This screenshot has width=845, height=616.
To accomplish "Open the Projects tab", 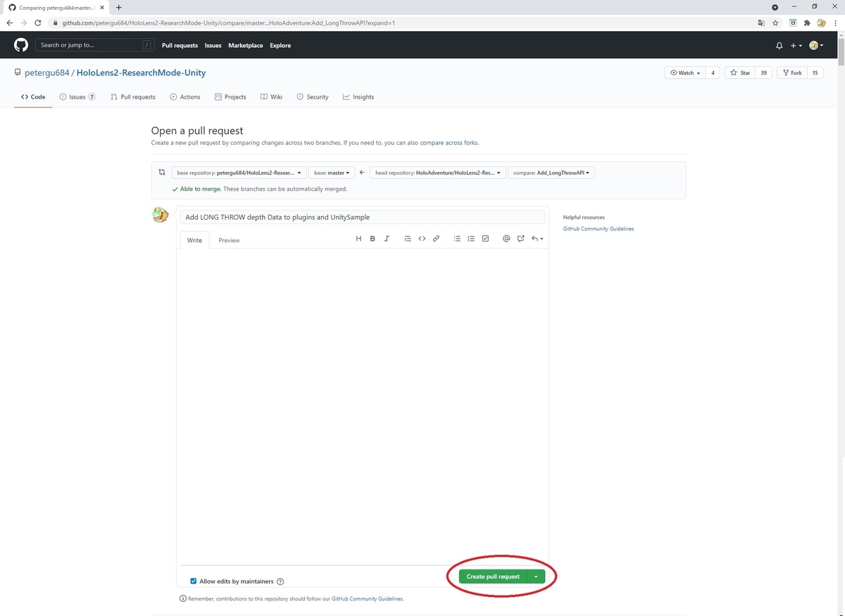I will coord(230,97).
